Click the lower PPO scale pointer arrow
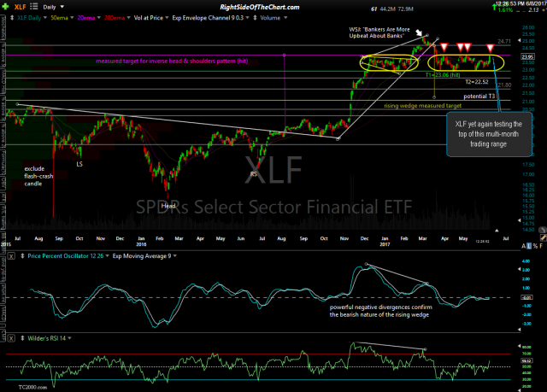 (520, 330)
